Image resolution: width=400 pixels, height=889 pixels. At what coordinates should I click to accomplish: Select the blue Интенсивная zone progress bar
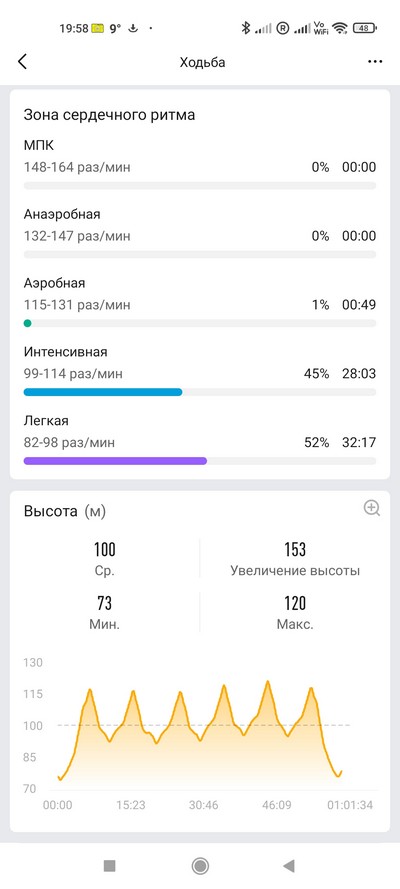pyautogui.click(x=103, y=392)
